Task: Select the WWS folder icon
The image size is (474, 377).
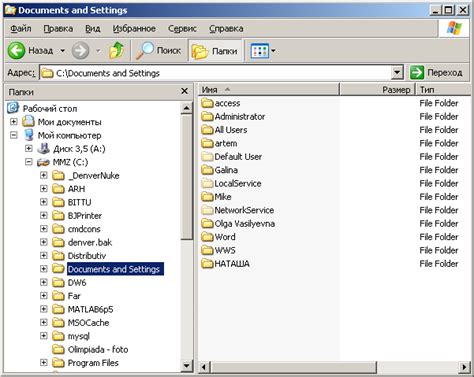Action: [207, 250]
